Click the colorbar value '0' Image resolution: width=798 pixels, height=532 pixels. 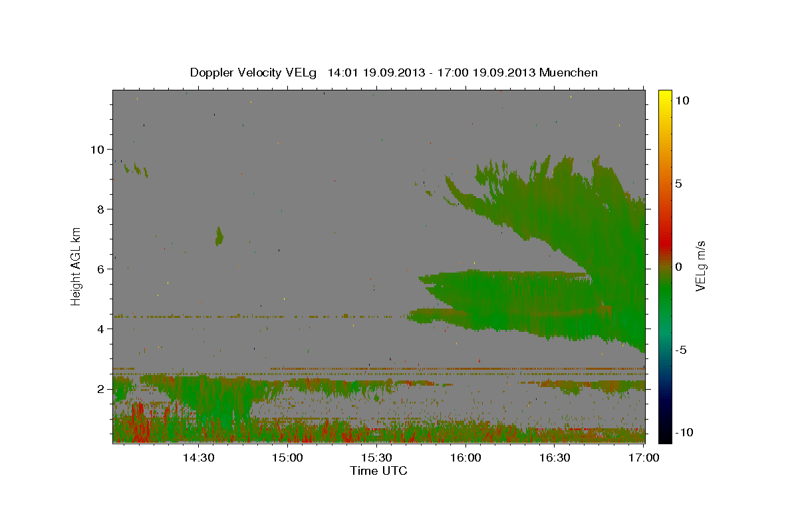pos(678,267)
